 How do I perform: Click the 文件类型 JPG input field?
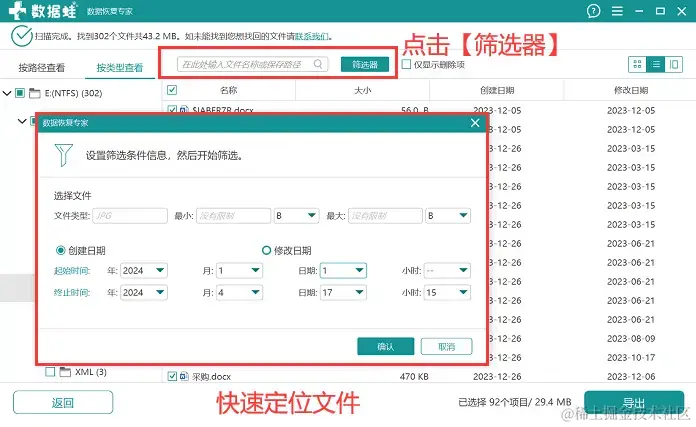[x=130, y=216]
